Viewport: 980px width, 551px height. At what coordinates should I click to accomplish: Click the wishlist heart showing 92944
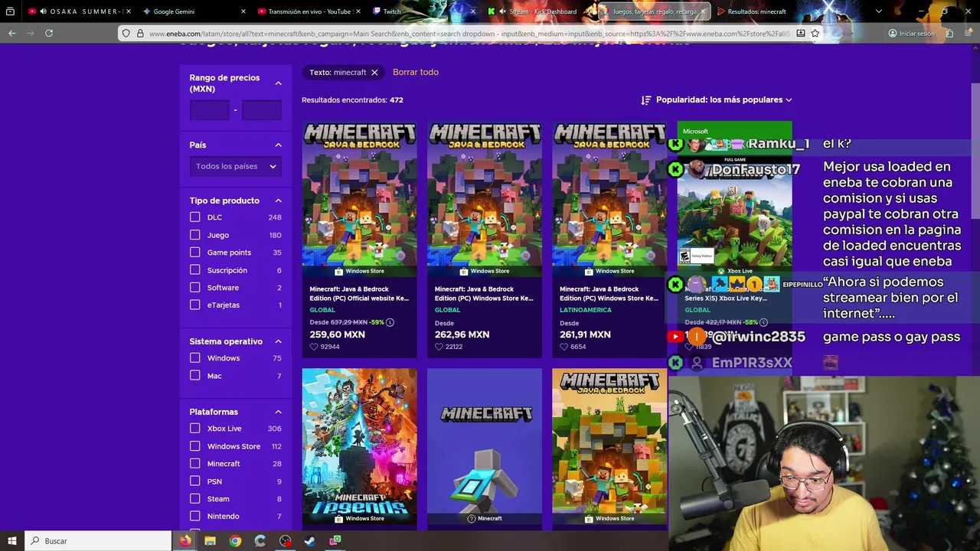[x=314, y=347]
